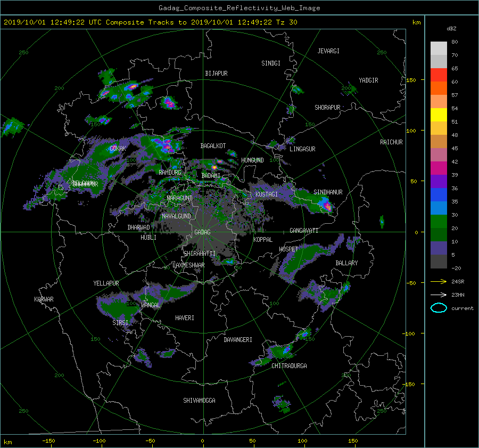Click the HAVERI city label
The width and height of the screenshot is (479, 448).
tap(185, 318)
